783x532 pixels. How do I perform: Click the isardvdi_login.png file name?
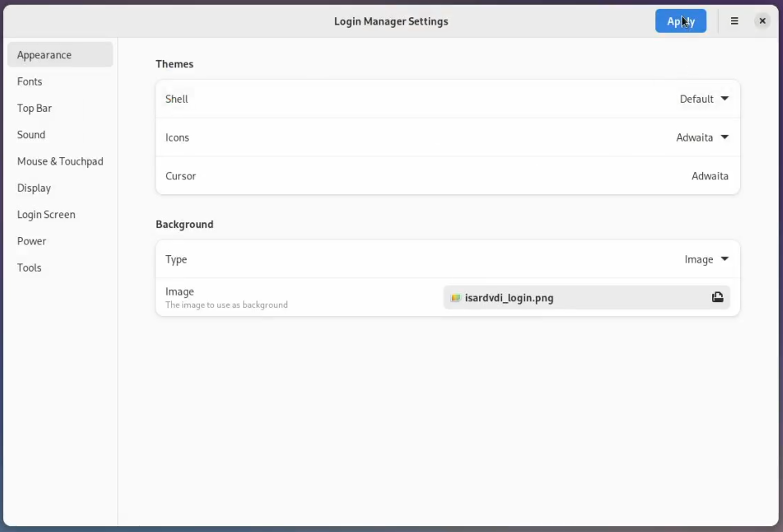click(509, 298)
